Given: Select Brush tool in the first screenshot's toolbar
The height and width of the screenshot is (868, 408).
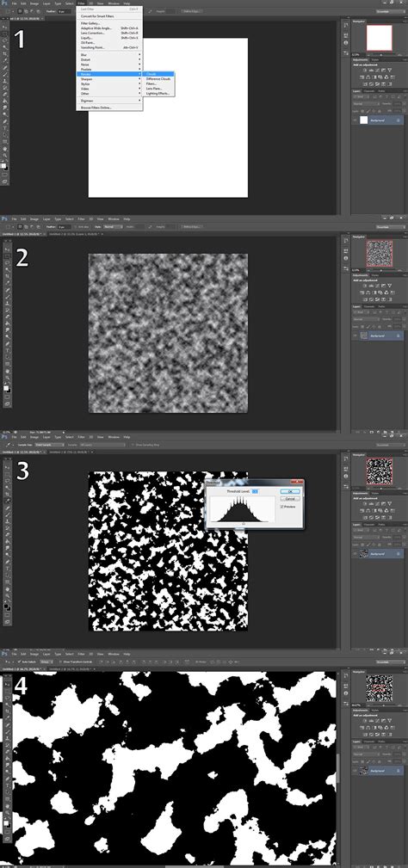Looking at the screenshot, I should (x=5, y=75).
